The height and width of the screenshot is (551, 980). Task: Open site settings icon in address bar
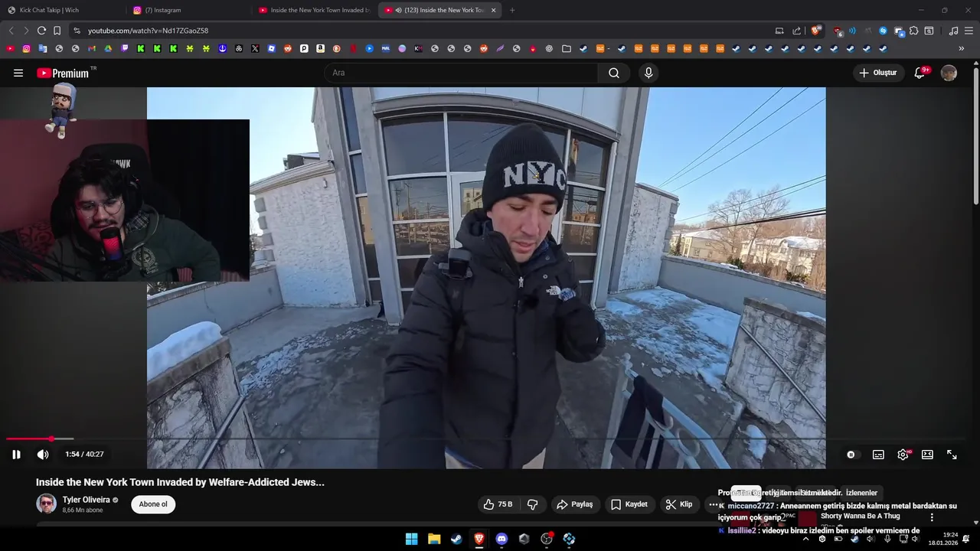(77, 31)
